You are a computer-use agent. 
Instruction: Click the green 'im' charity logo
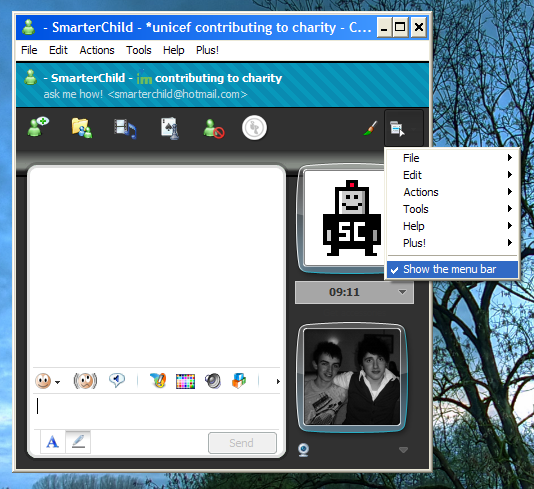144,77
